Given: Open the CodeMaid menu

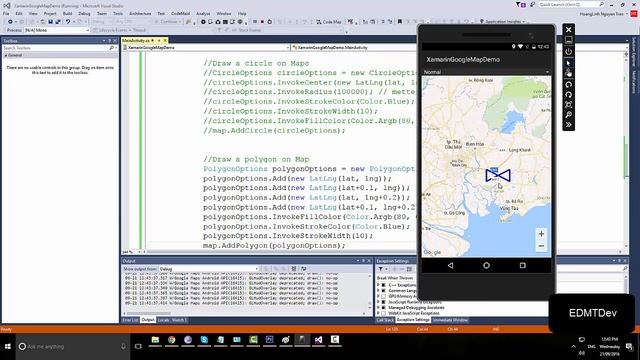Looking at the screenshot, I should [180, 13].
